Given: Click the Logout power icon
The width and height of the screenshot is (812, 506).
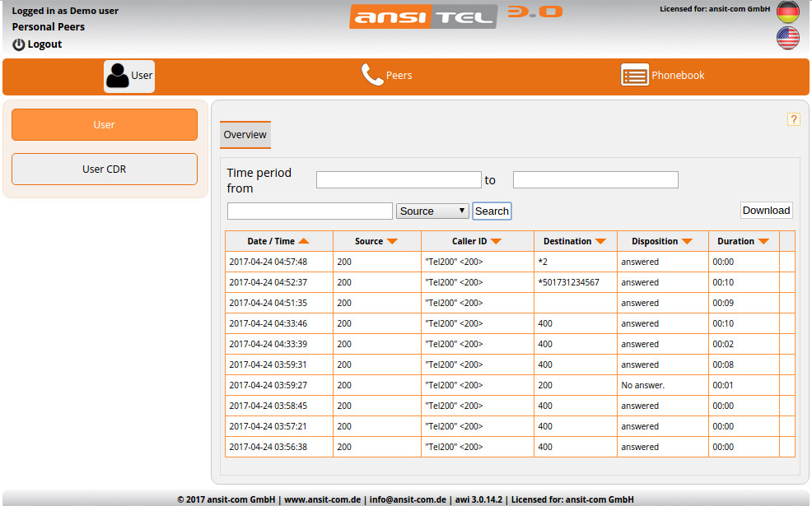Looking at the screenshot, I should [x=19, y=44].
